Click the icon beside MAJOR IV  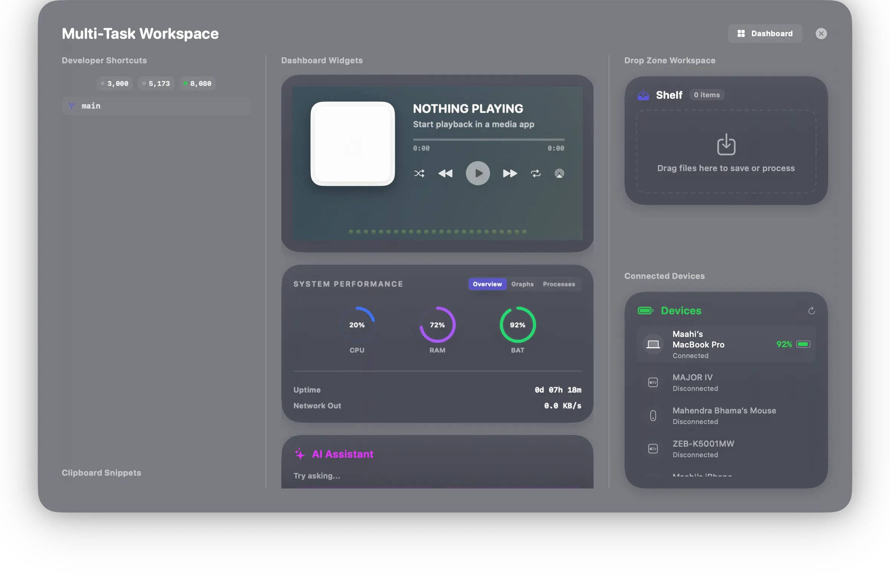point(653,382)
